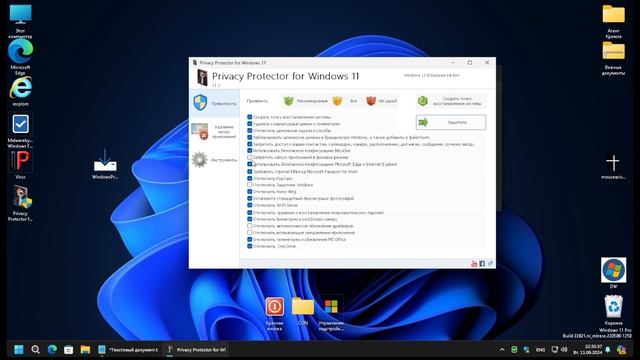Select the Красная кнопка desktop icon

click(x=275, y=313)
